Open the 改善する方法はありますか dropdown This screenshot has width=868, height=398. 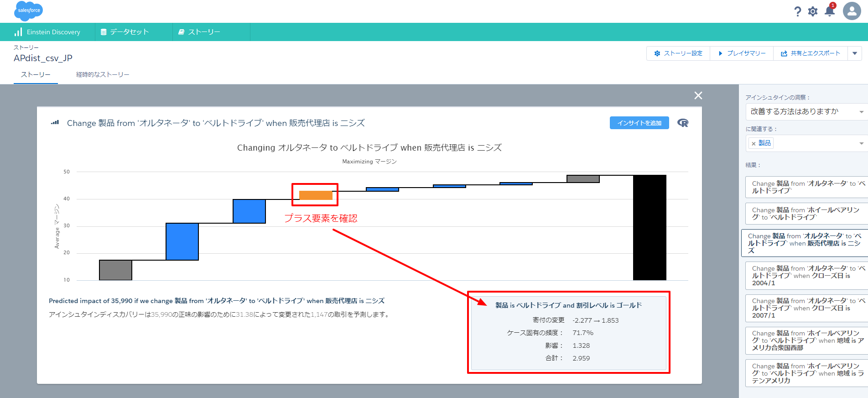point(806,111)
